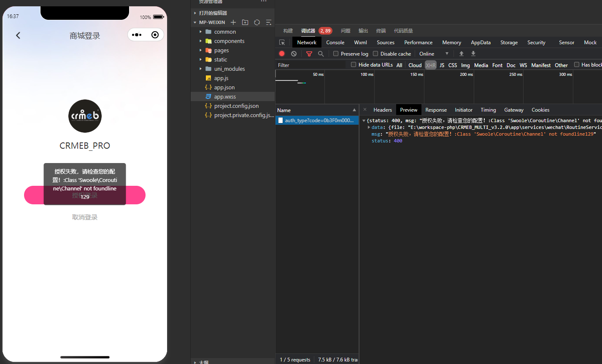This screenshot has width=602, height=364.
Task: Open the Response tab of the request
Action: (x=436, y=110)
